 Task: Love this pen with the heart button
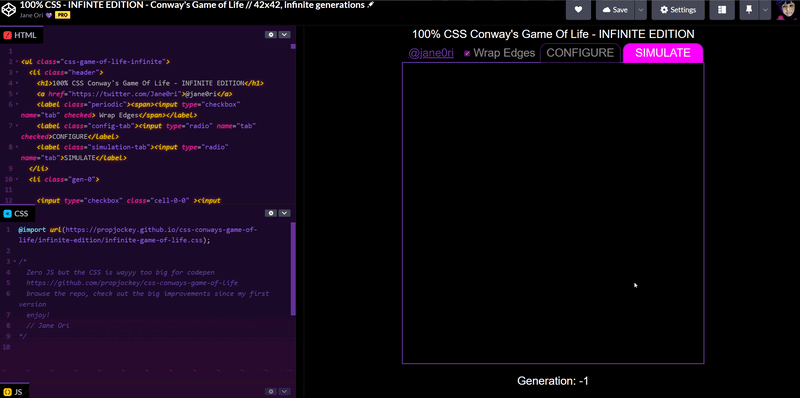(578, 10)
